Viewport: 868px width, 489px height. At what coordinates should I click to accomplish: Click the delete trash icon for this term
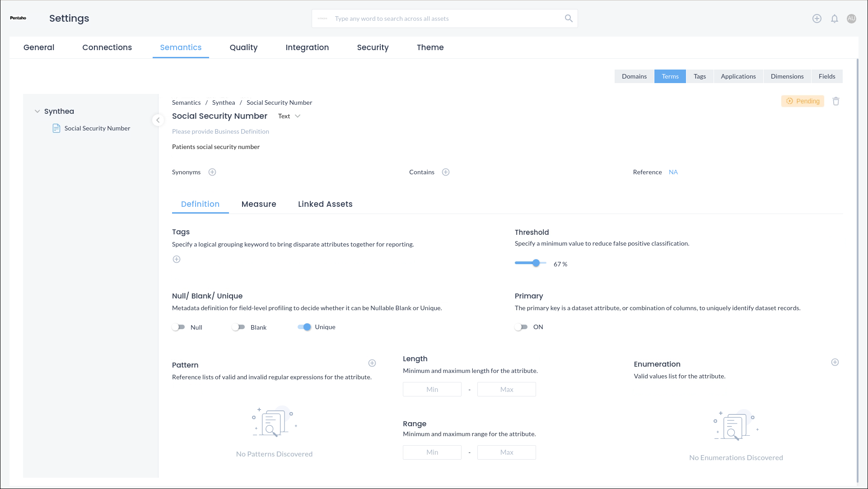(835, 101)
